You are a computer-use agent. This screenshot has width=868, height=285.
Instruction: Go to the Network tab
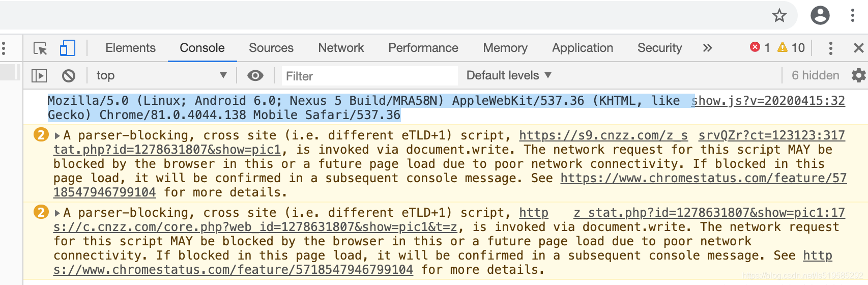[341, 48]
